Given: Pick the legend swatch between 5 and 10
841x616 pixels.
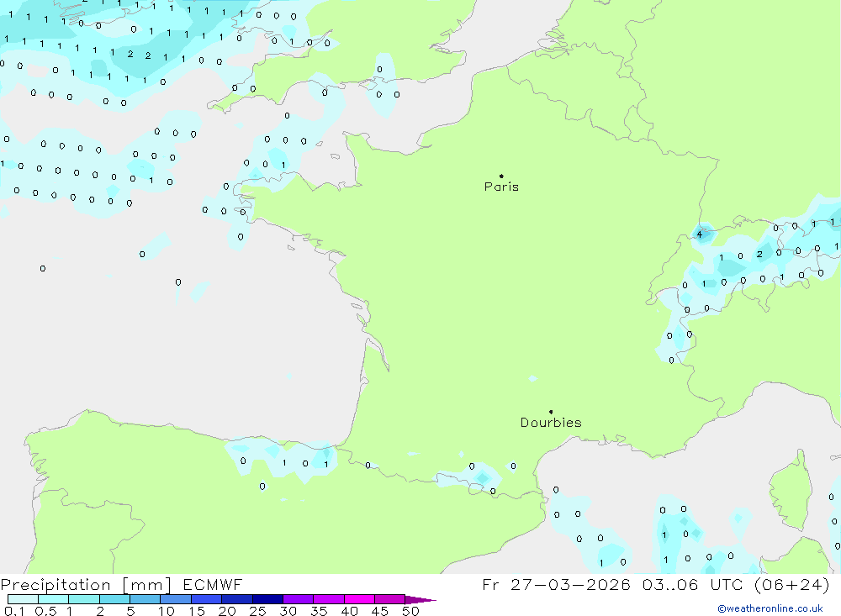Looking at the screenshot, I should point(145,599).
